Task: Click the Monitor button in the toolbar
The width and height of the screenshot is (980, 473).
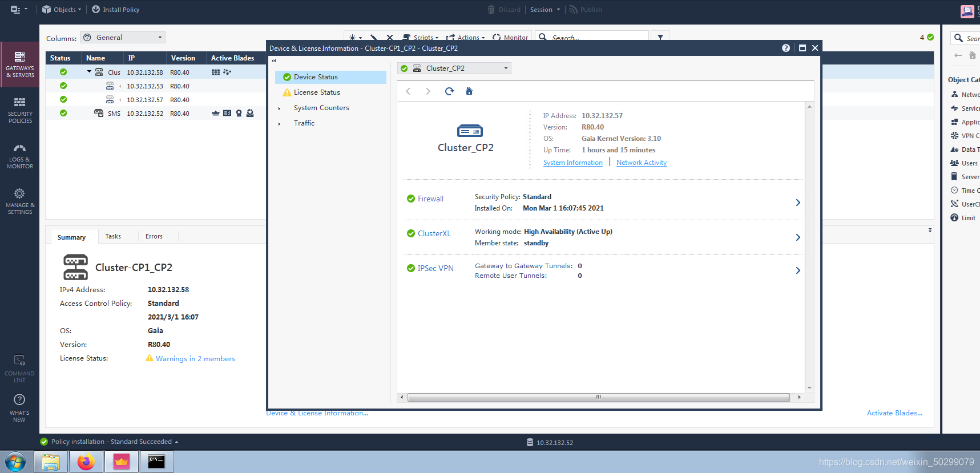Action: click(510, 38)
